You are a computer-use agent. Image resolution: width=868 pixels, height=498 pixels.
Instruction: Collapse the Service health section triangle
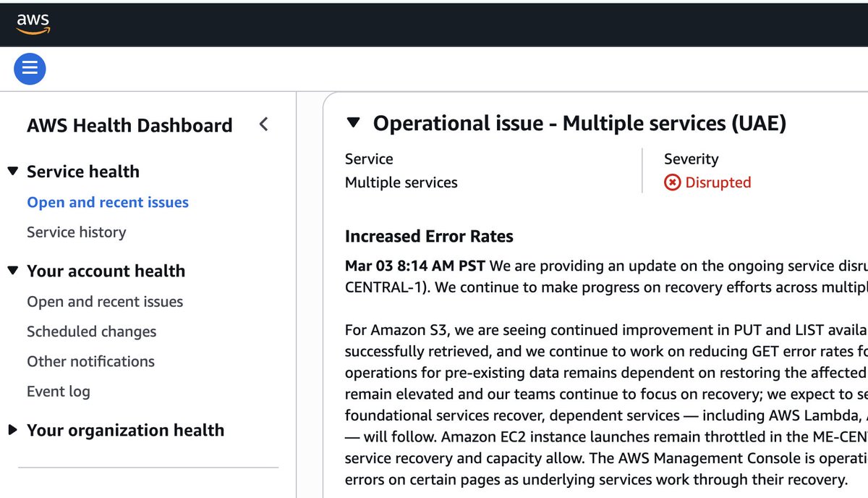click(12, 172)
